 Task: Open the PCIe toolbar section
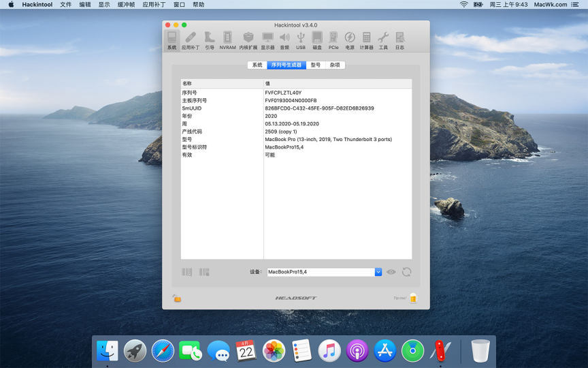[333, 40]
